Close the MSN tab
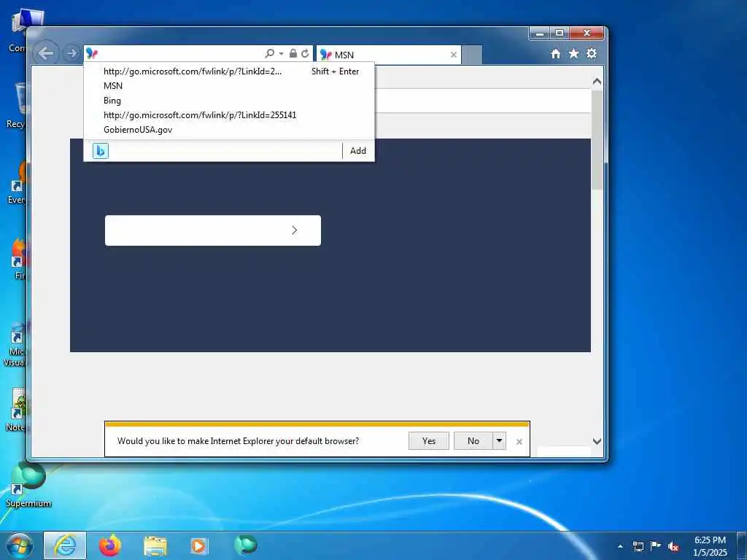Image resolution: width=747 pixels, height=560 pixels. click(x=454, y=55)
